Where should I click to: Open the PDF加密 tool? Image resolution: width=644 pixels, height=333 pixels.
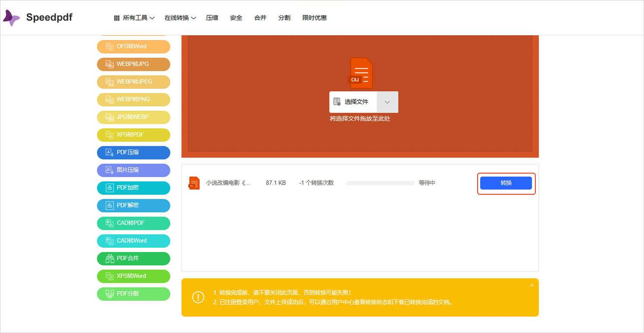coord(134,188)
